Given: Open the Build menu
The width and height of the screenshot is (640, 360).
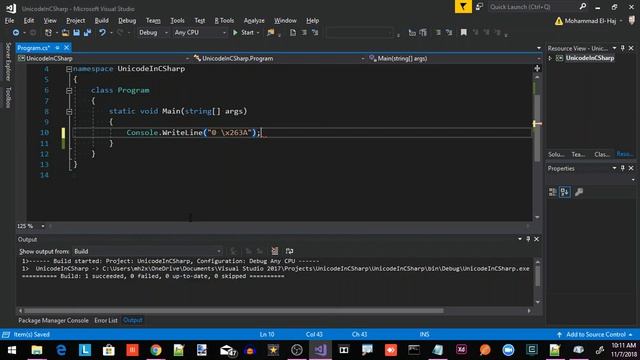Looking at the screenshot, I should coord(102,20).
